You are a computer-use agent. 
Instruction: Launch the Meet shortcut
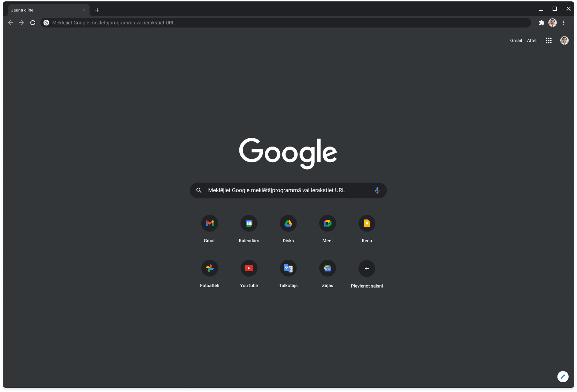click(328, 224)
